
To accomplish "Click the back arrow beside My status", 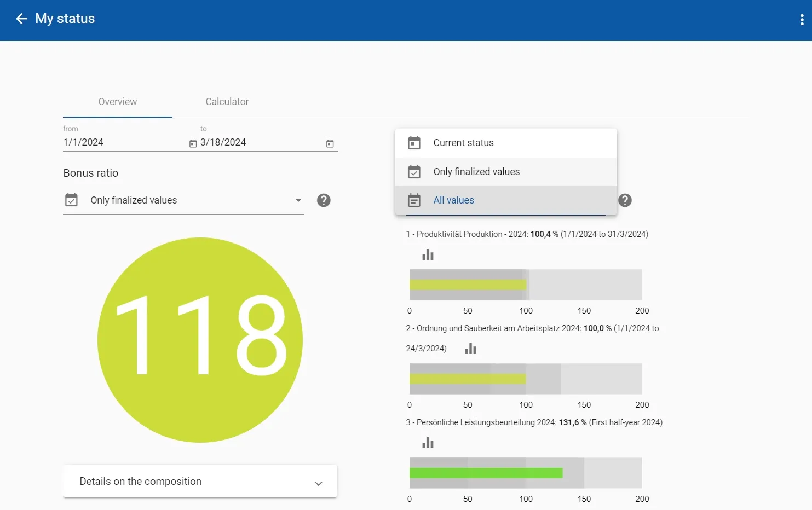I will (21, 19).
